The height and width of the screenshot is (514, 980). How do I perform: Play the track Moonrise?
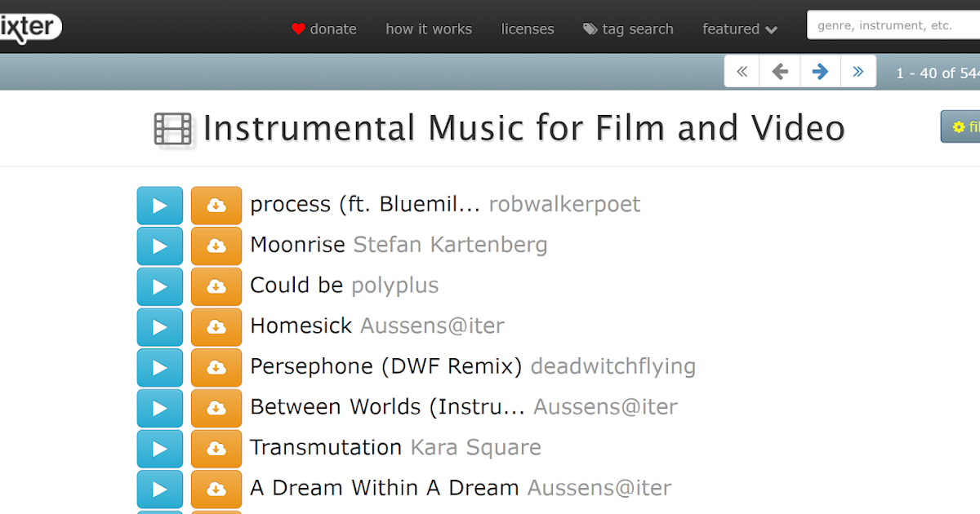(x=159, y=246)
